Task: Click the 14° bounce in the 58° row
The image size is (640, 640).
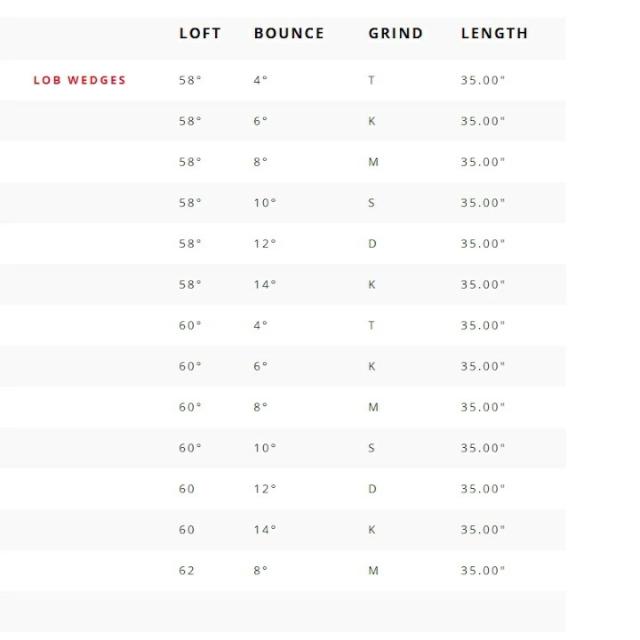Action: tap(265, 285)
